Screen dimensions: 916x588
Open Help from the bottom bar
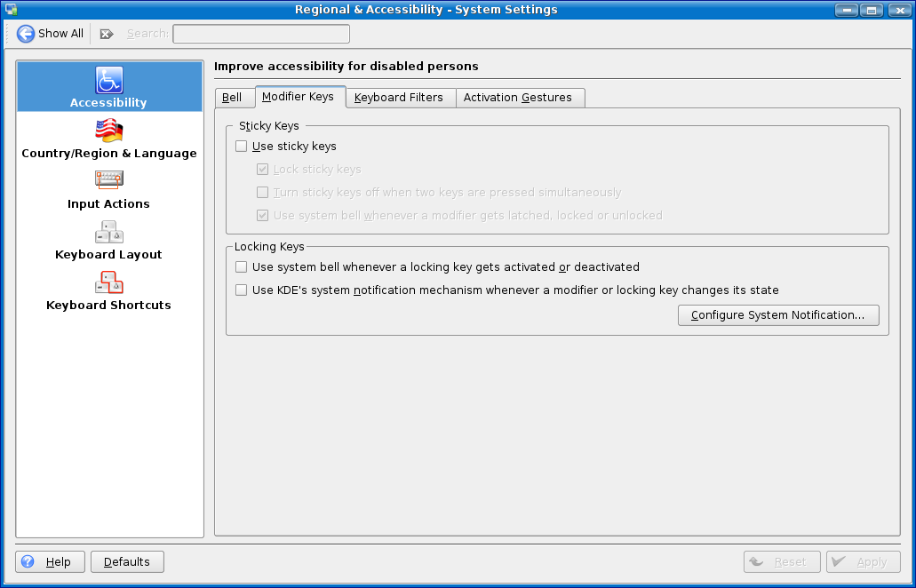[x=50, y=561]
